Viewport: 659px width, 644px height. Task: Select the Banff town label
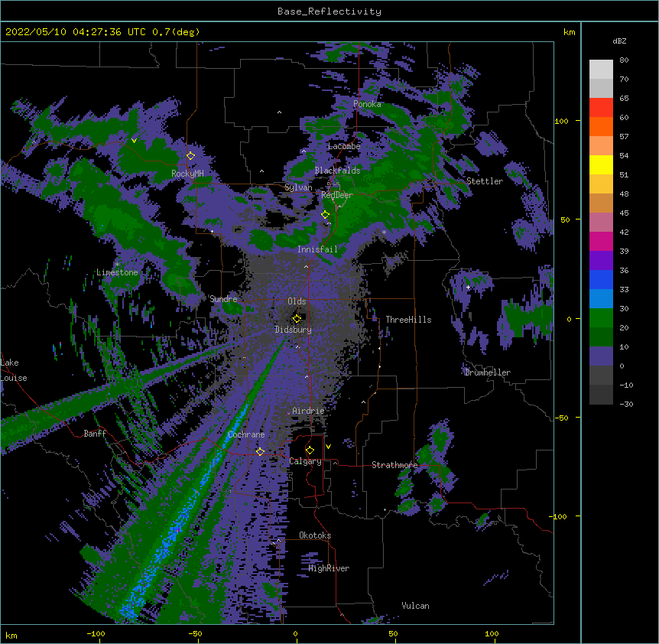coord(95,434)
